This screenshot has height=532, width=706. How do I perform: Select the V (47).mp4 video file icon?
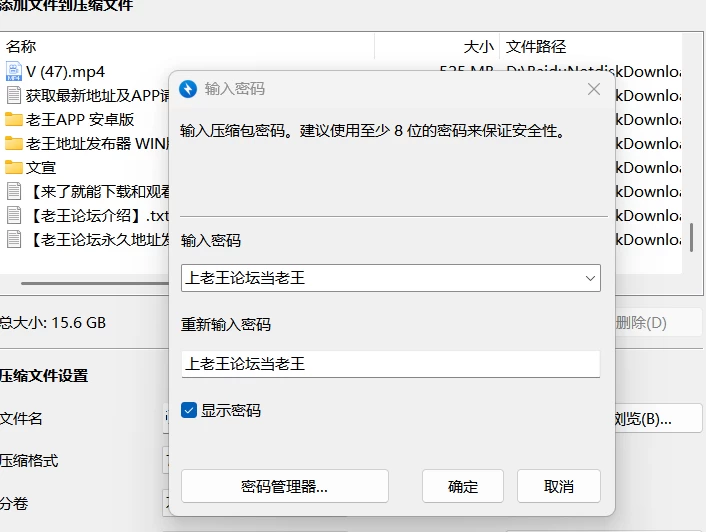pyautogui.click(x=14, y=71)
